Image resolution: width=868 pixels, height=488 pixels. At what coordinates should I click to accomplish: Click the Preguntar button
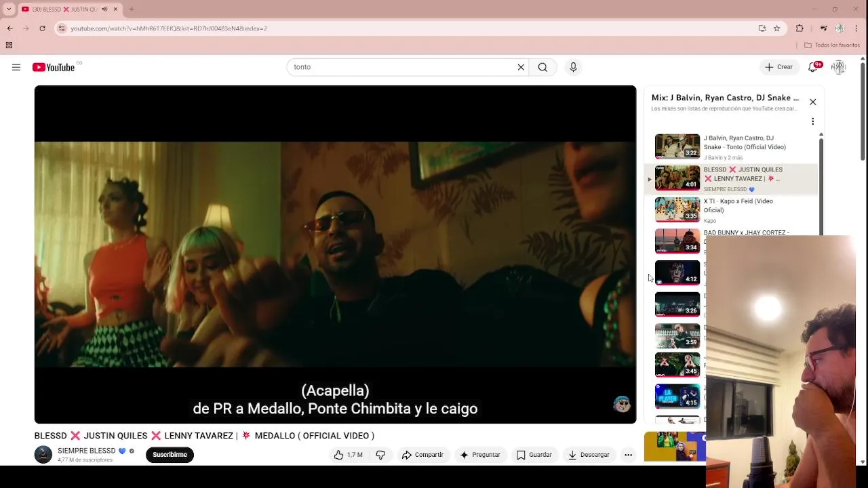[480, 455]
